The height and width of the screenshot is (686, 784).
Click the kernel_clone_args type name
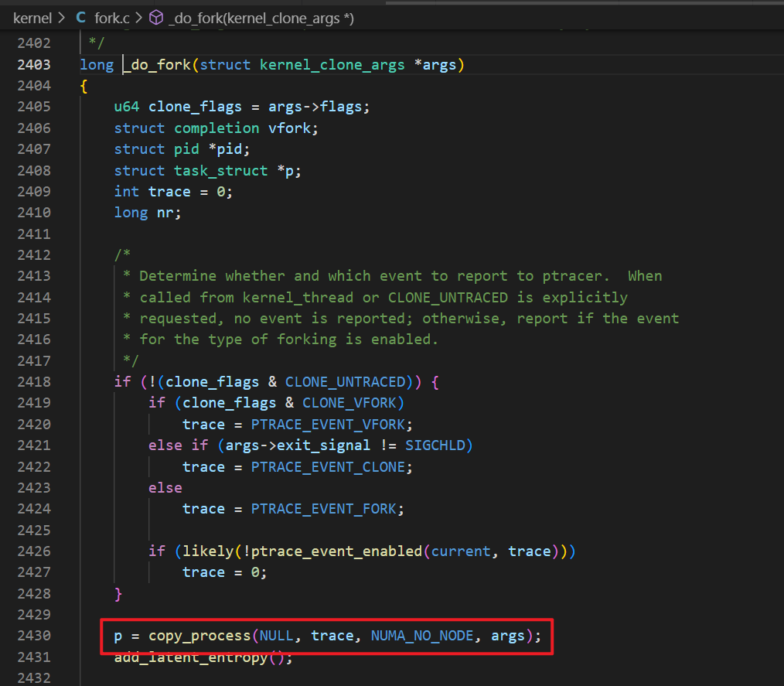[332, 65]
